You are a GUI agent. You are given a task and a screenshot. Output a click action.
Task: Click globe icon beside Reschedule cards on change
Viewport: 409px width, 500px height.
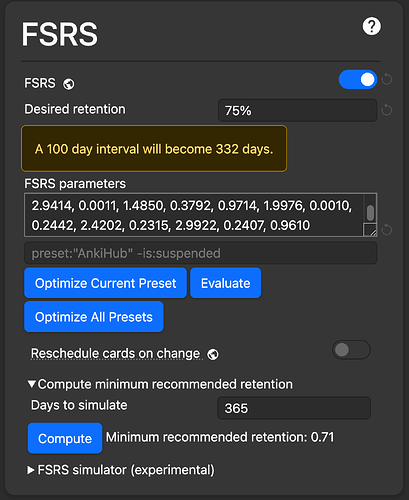(213, 354)
